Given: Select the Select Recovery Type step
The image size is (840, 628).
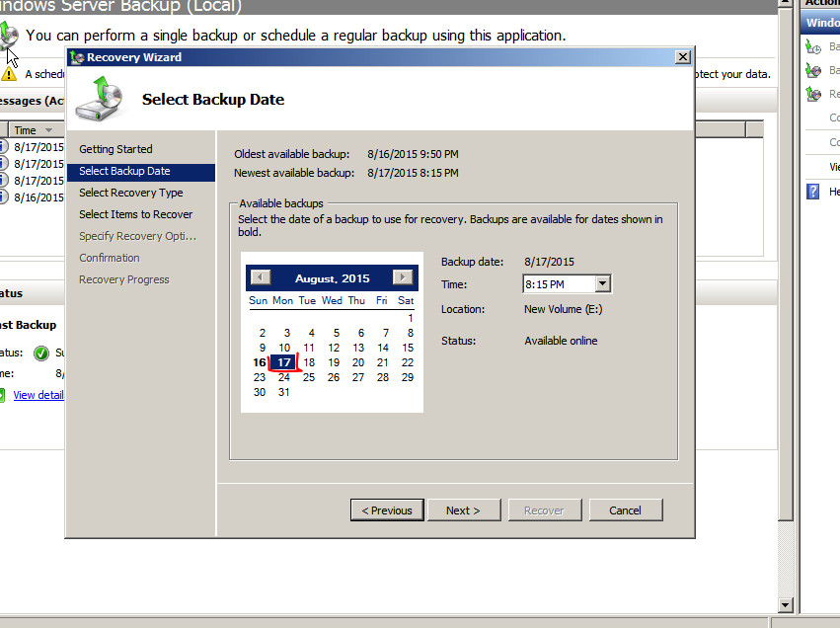Looking at the screenshot, I should 130,193.
